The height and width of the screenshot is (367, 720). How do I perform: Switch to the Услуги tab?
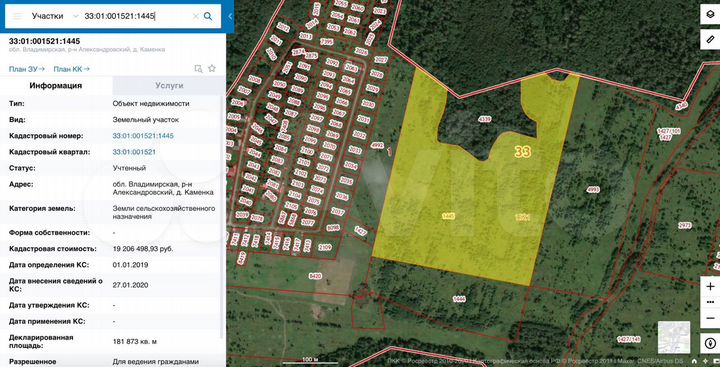(169, 86)
